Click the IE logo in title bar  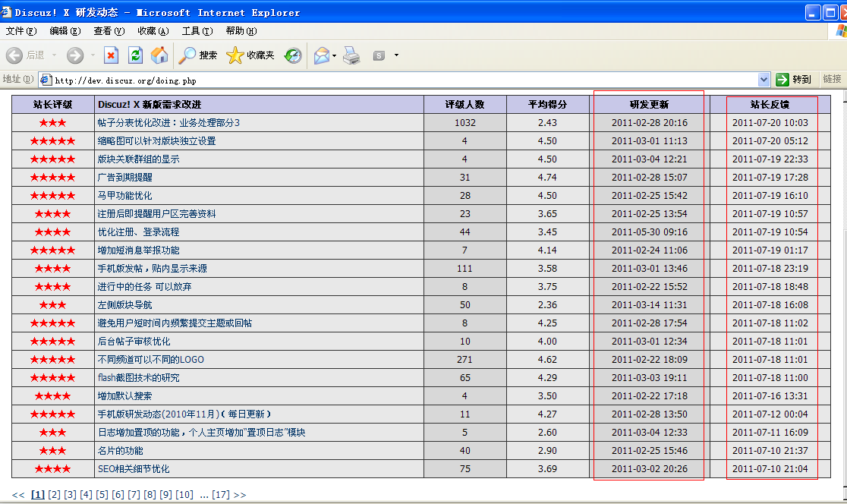coord(6,11)
